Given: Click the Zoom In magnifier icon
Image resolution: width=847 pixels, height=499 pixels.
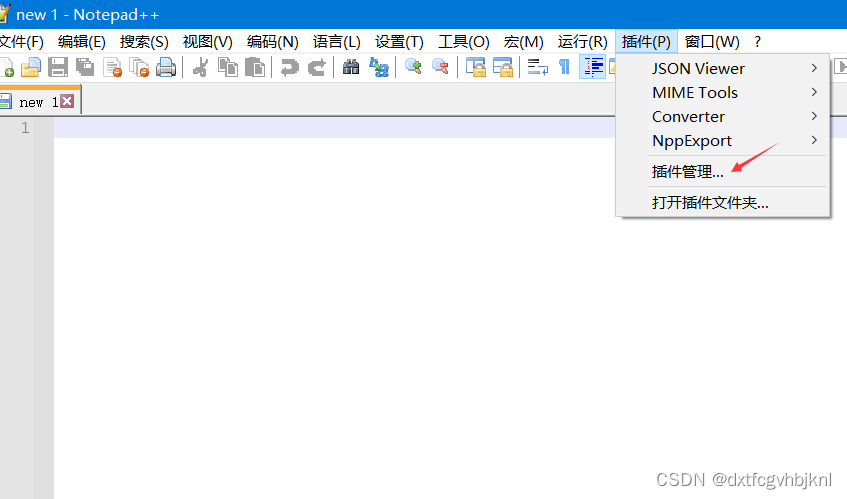Looking at the screenshot, I should (413, 68).
